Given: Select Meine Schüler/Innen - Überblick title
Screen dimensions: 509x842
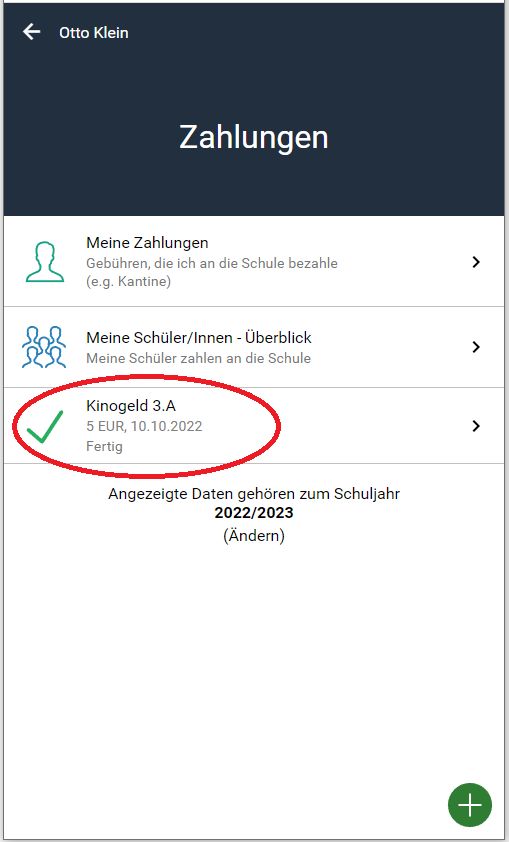Looking at the screenshot, I should (199, 338).
